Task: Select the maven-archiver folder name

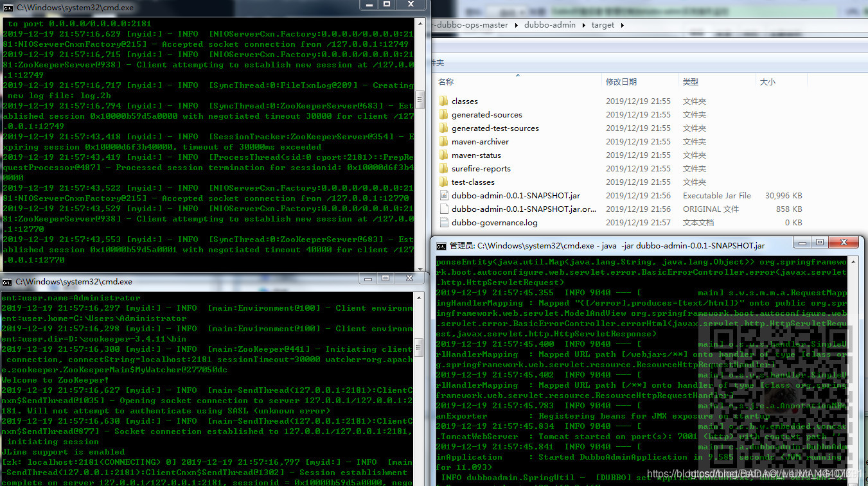Action: point(480,142)
